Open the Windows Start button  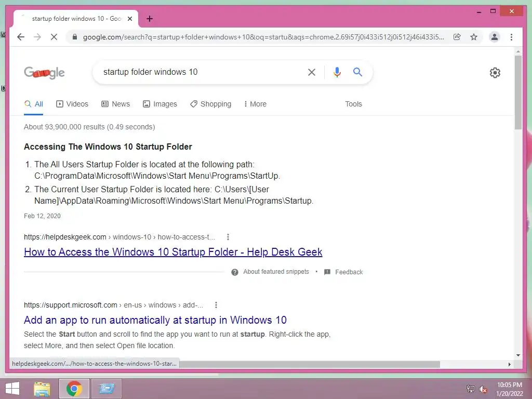(x=12, y=389)
